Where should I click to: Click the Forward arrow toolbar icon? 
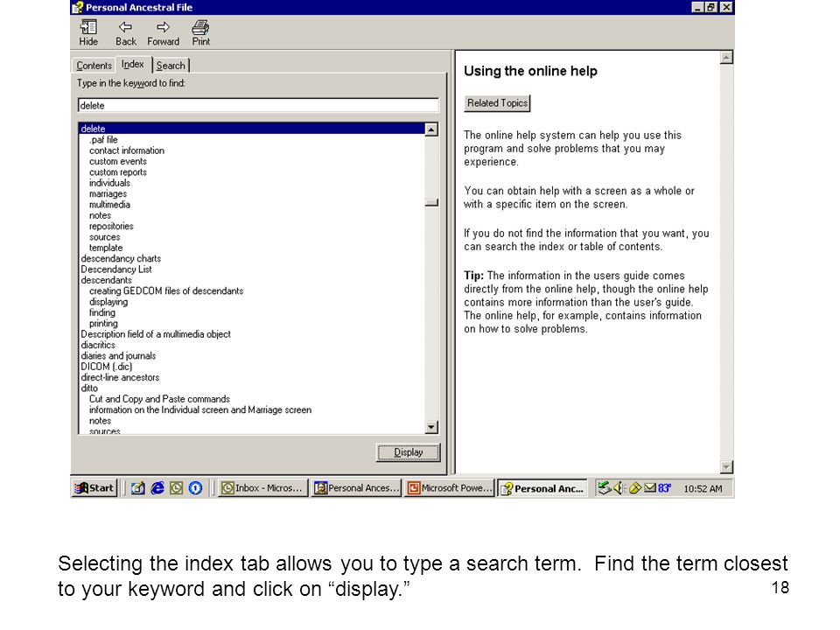point(163,33)
